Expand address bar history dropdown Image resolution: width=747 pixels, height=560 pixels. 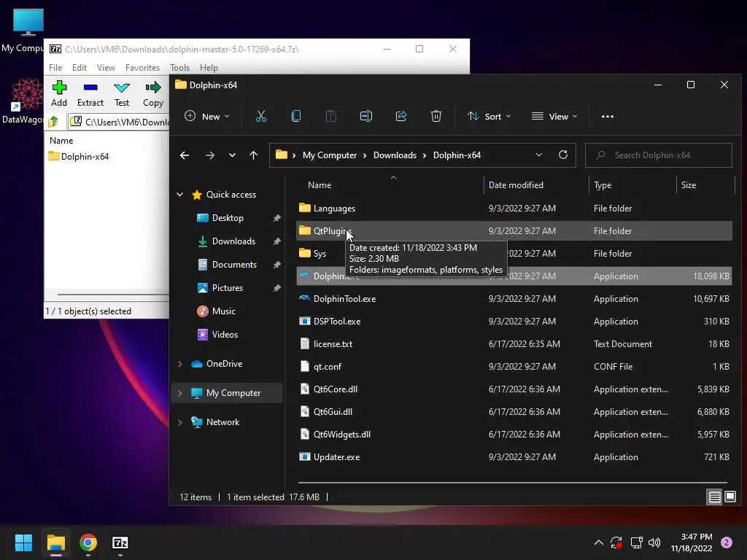(539, 155)
